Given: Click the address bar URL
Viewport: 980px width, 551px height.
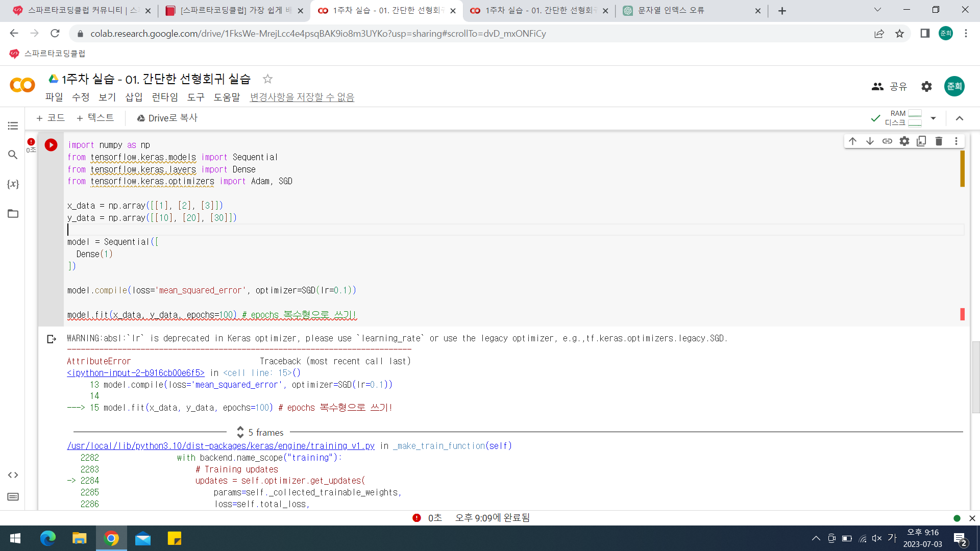Looking at the screenshot, I should coord(318,34).
